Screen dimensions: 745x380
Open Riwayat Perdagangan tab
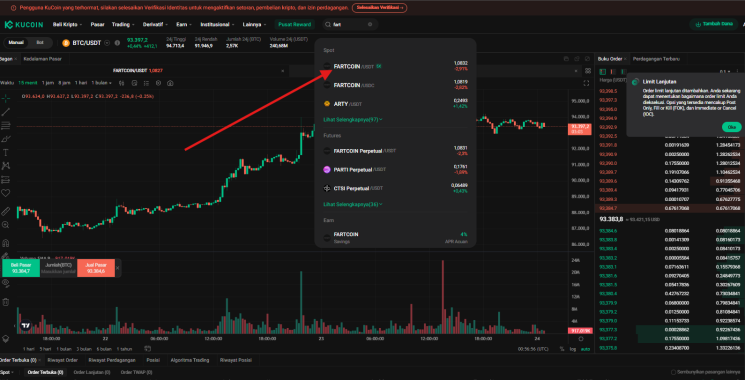(112, 360)
